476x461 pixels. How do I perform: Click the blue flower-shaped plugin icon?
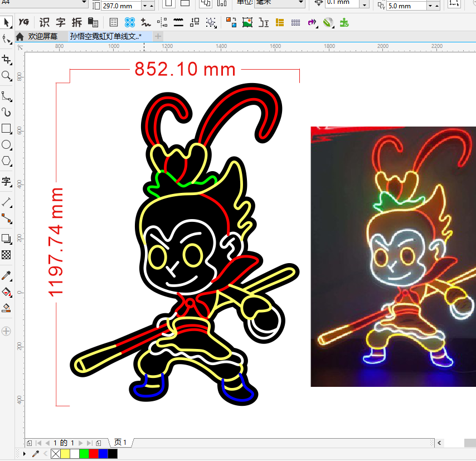click(x=130, y=22)
